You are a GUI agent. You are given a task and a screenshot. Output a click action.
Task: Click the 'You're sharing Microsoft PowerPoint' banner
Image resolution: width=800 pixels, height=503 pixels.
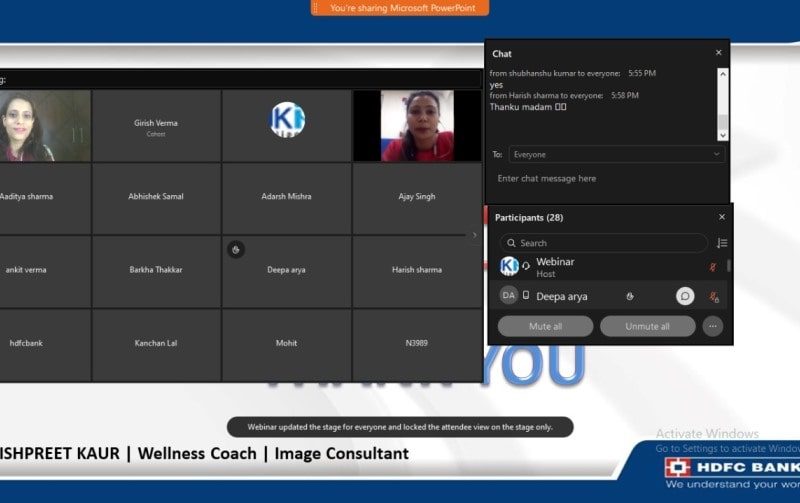tap(400, 8)
